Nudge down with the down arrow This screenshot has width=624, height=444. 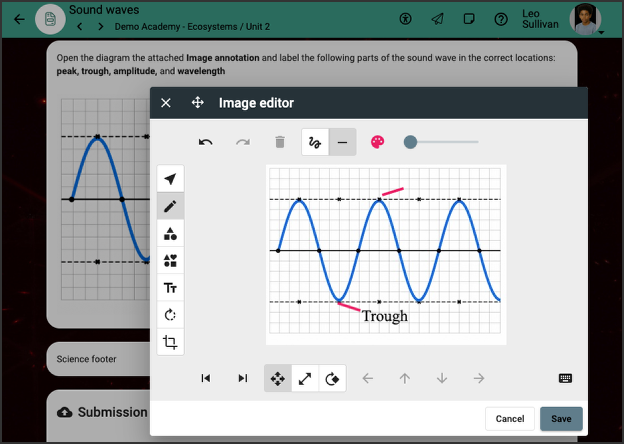pos(442,378)
